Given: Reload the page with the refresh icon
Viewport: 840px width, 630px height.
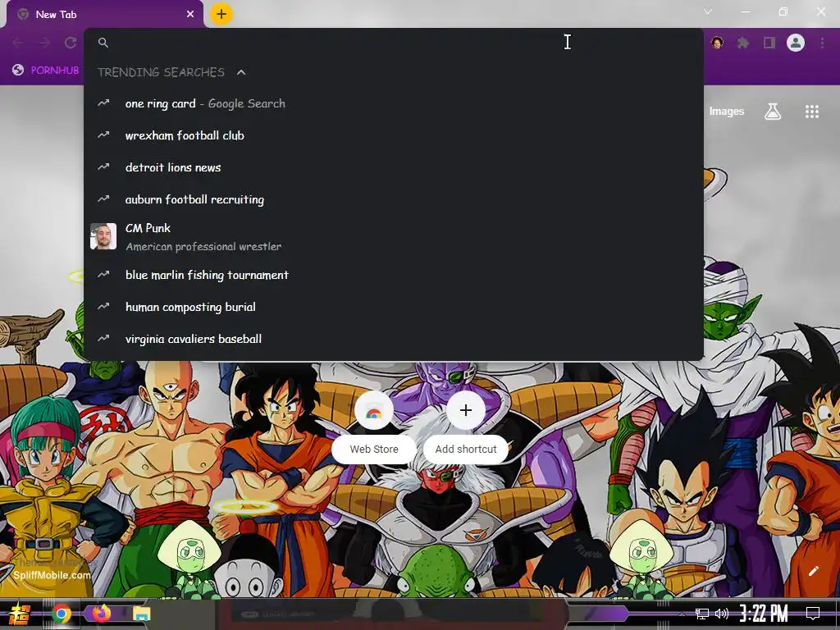Looking at the screenshot, I should (x=71, y=43).
